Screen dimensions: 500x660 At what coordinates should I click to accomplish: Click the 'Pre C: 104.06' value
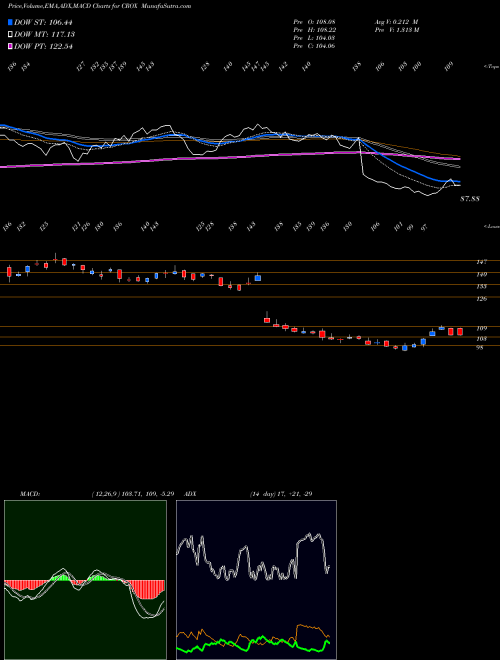[x=314, y=46]
